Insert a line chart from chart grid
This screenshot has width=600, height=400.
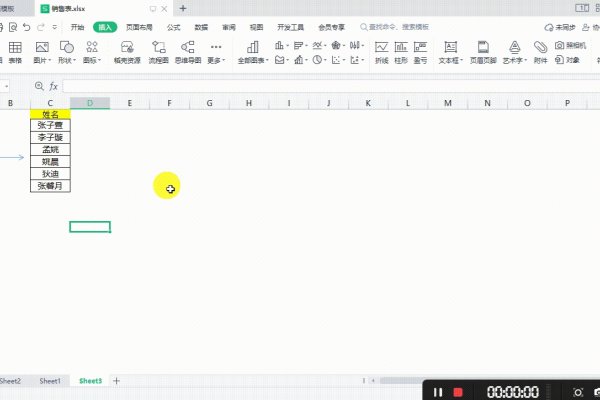pos(319,46)
